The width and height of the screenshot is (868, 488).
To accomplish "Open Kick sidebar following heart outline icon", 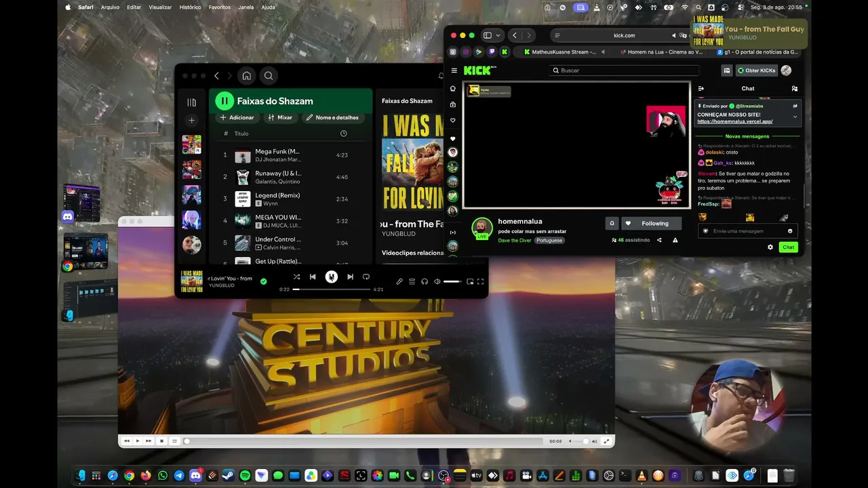I will tap(453, 121).
